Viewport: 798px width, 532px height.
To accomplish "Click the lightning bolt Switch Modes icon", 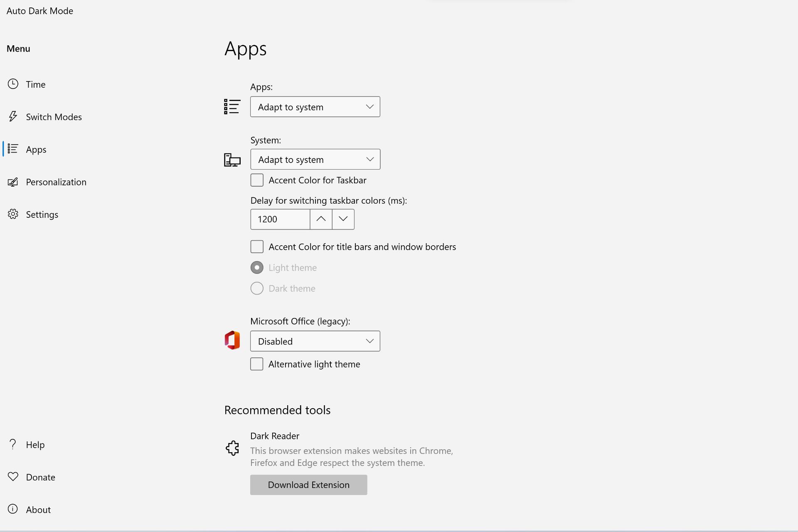I will click(x=13, y=116).
